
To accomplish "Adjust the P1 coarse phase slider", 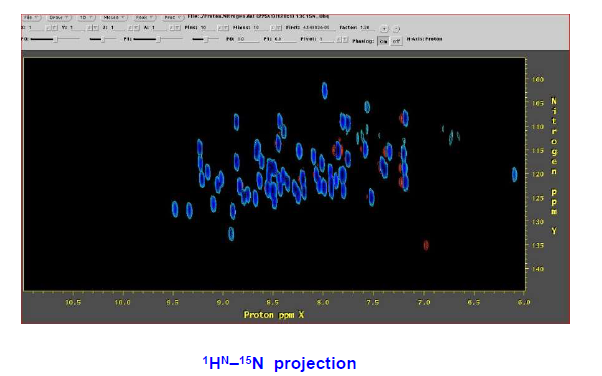I will [158, 39].
